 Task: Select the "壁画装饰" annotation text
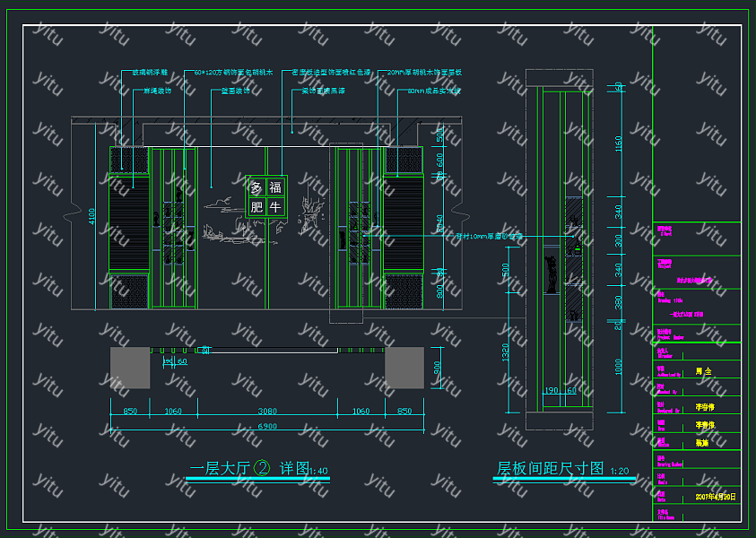point(235,91)
